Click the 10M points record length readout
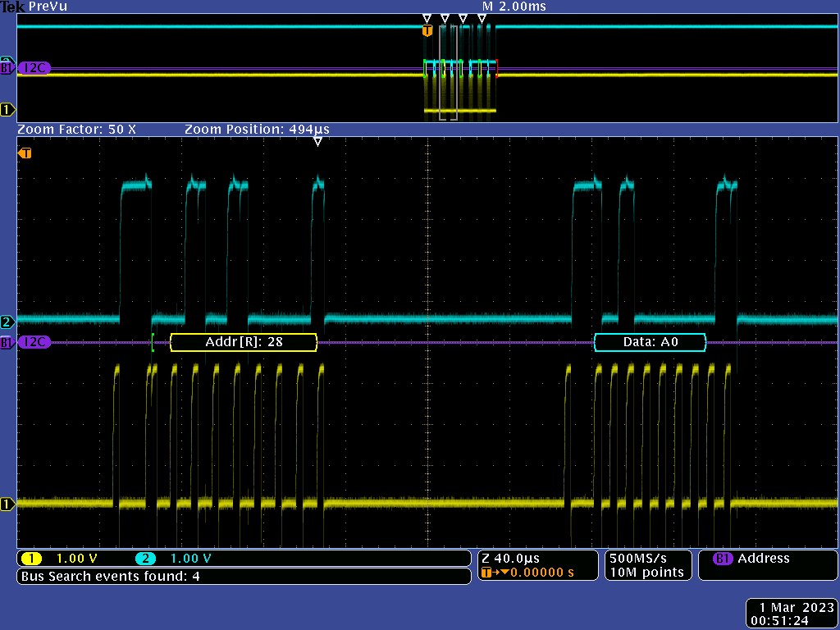840x630 pixels. [646, 573]
